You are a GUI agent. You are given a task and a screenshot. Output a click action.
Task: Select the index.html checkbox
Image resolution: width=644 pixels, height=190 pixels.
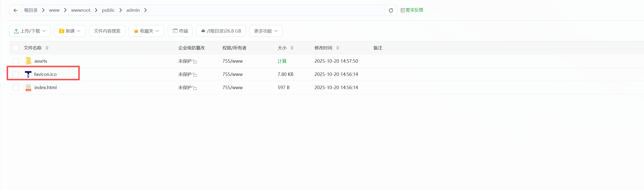(x=16, y=87)
